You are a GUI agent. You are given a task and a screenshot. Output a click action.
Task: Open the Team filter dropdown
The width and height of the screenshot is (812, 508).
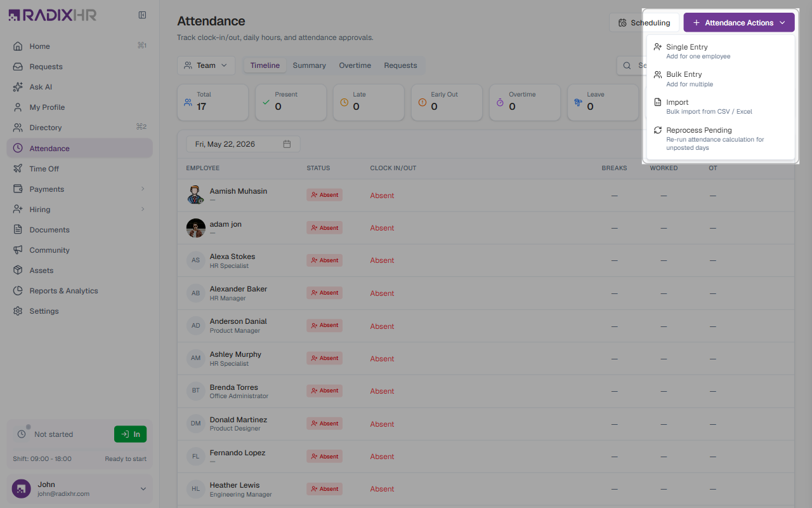pos(206,65)
